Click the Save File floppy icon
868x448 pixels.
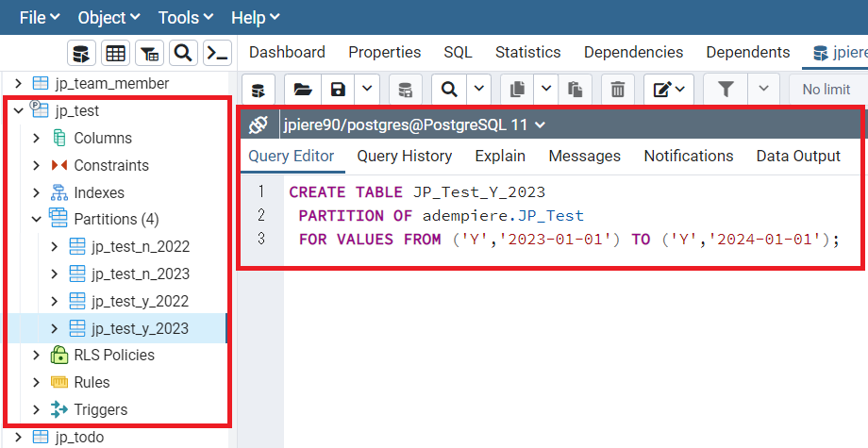(337, 90)
